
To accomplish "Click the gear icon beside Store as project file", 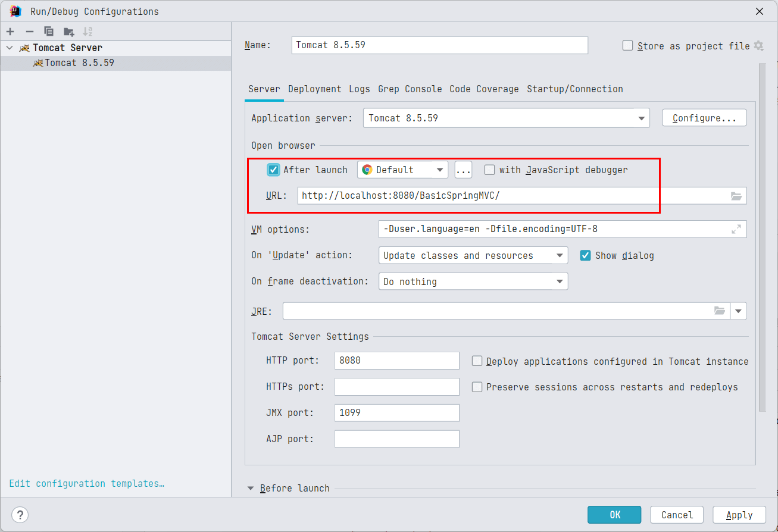I will (x=758, y=46).
